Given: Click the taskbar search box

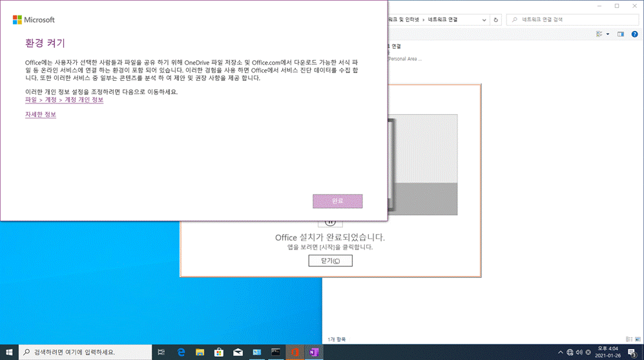Looking at the screenshot, I should click(85, 352).
